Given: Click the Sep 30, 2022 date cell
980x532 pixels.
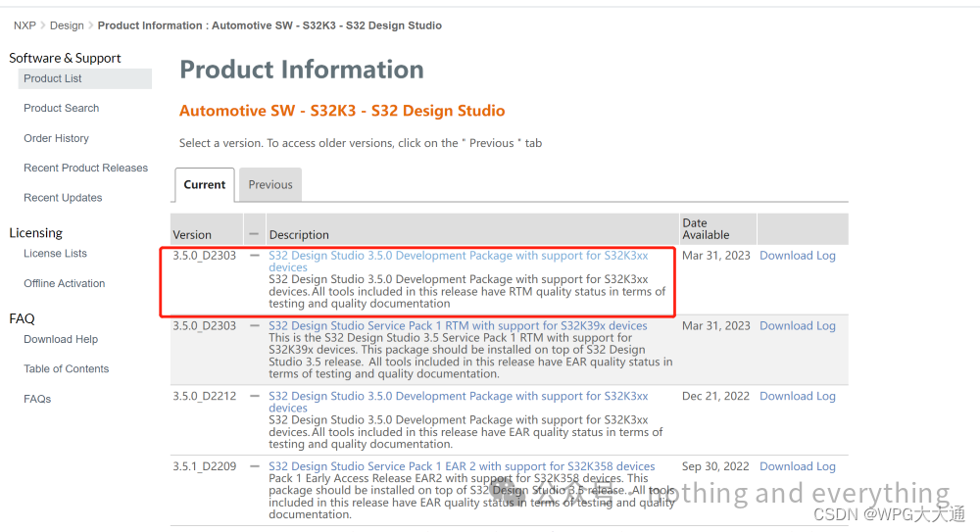Looking at the screenshot, I should 715,466.
